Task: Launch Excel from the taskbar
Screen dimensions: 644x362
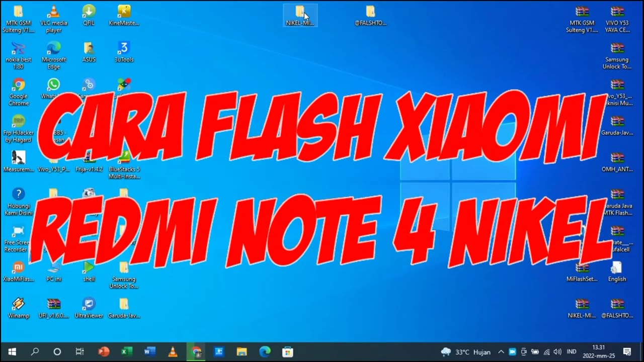Action: (127, 352)
